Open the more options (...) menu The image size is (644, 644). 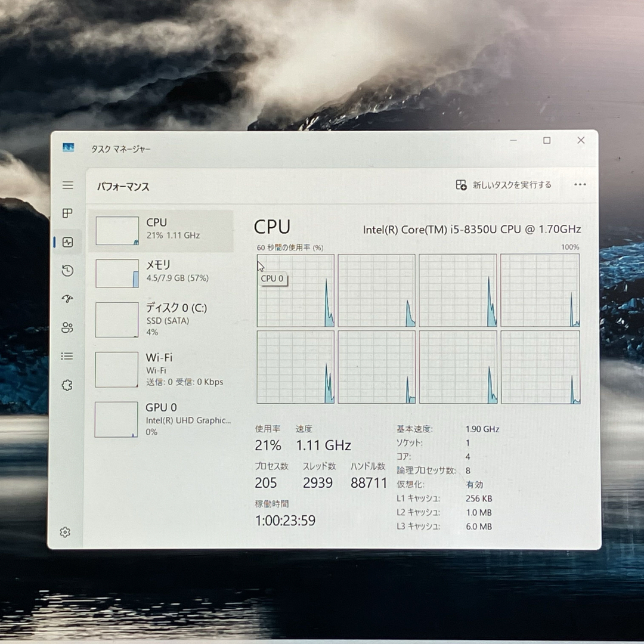pyautogui.click(x=580, y=185)
